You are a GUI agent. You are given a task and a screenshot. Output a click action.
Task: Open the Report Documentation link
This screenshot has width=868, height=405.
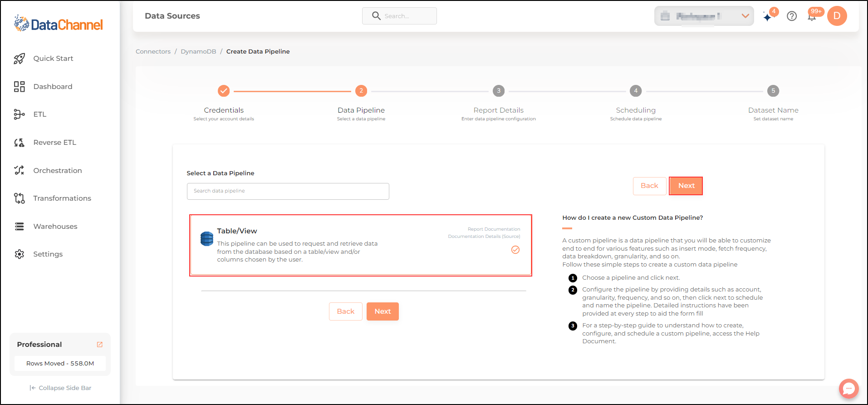coord(494,229)
